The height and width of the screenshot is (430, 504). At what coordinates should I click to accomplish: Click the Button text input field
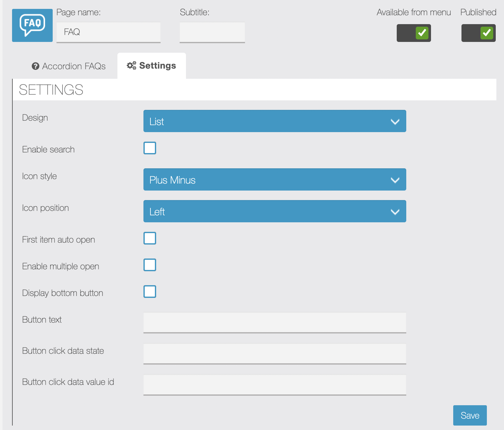[275, 323]
